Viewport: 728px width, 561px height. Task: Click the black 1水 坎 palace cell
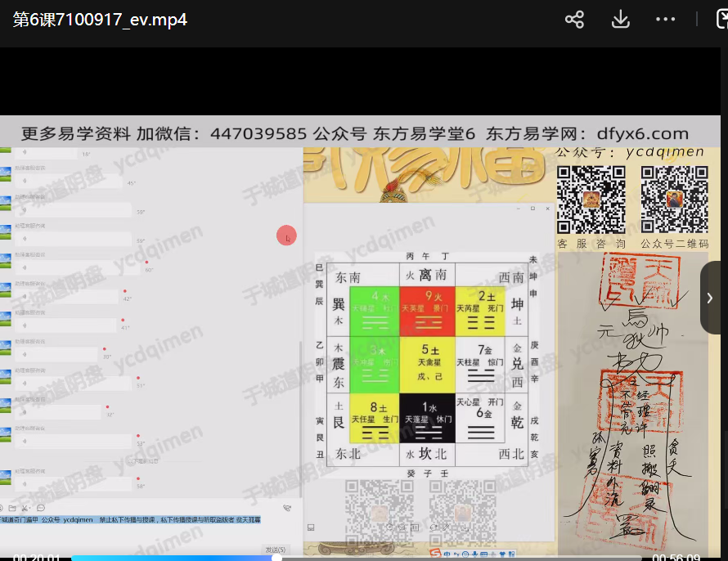(428, 418)
